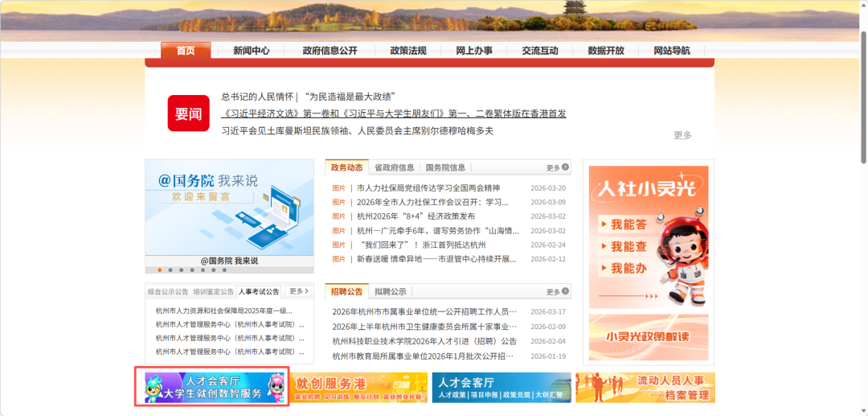
Task: Select the last carousel indicator dot
Action: [x=224, y=270]
